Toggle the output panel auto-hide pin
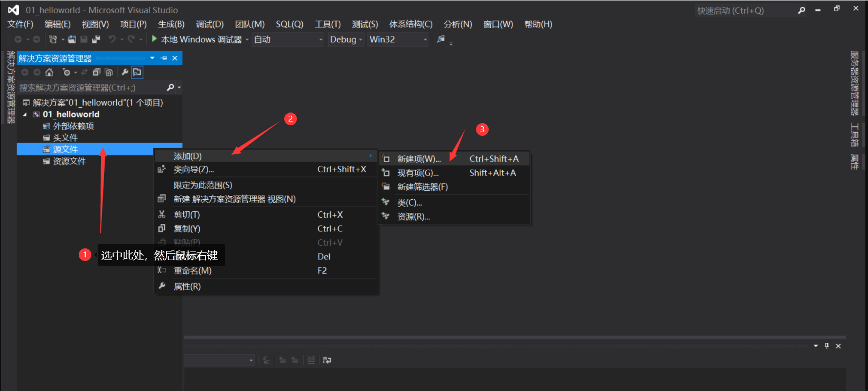 [827, 346]
